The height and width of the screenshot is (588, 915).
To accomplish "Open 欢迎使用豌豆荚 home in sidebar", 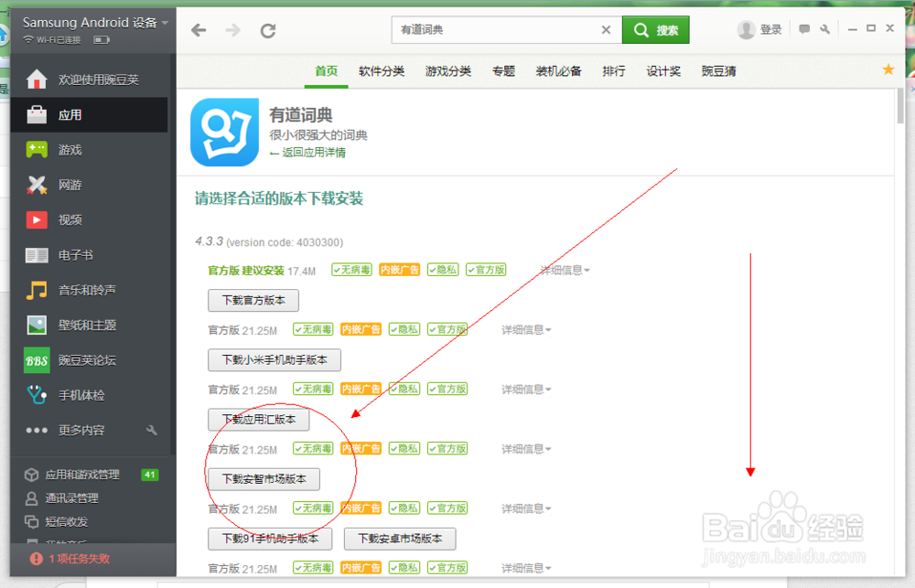I will [89, 80].
